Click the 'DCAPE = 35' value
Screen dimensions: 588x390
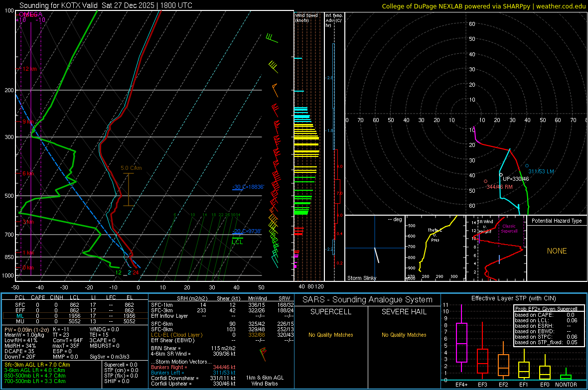click(x=19, y=351)
